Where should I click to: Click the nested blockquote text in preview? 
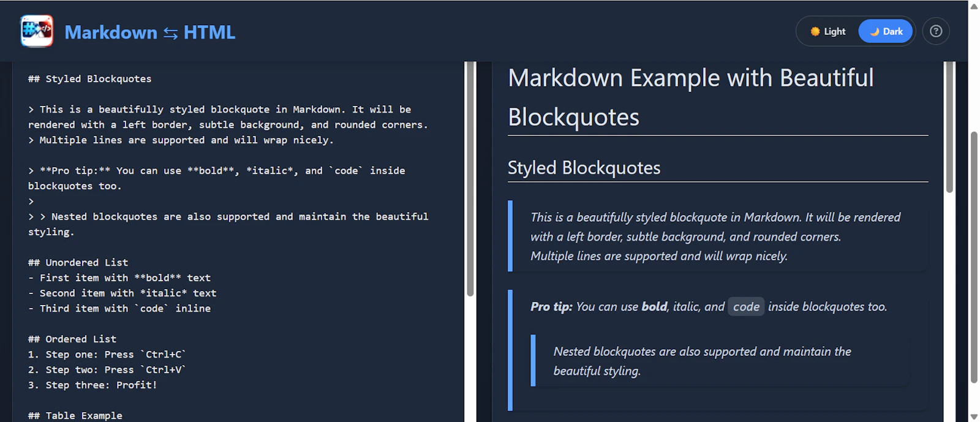pyautogui.click(x=702, y=361)
